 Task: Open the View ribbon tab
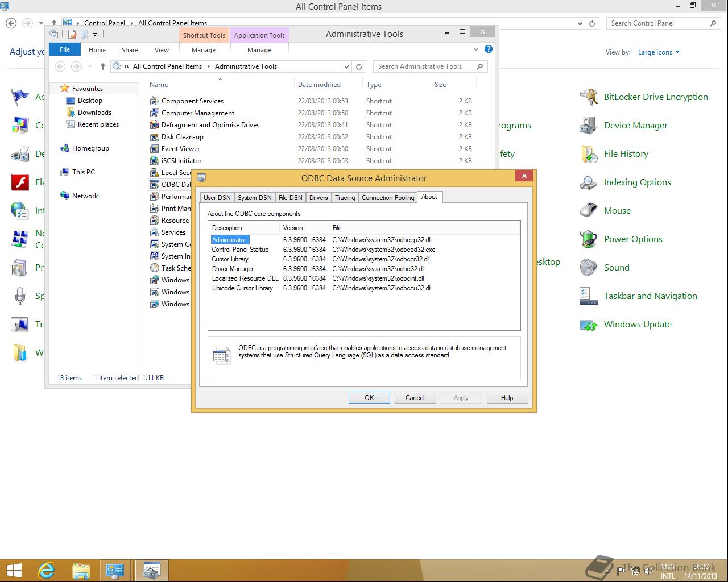(162, 50)
